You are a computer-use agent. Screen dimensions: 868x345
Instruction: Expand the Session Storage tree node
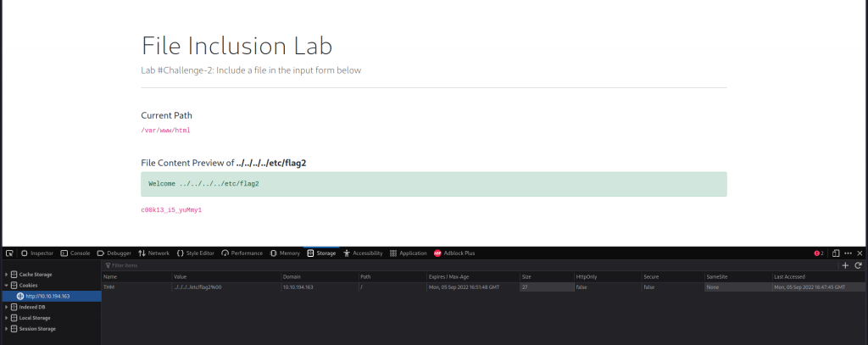6,329
